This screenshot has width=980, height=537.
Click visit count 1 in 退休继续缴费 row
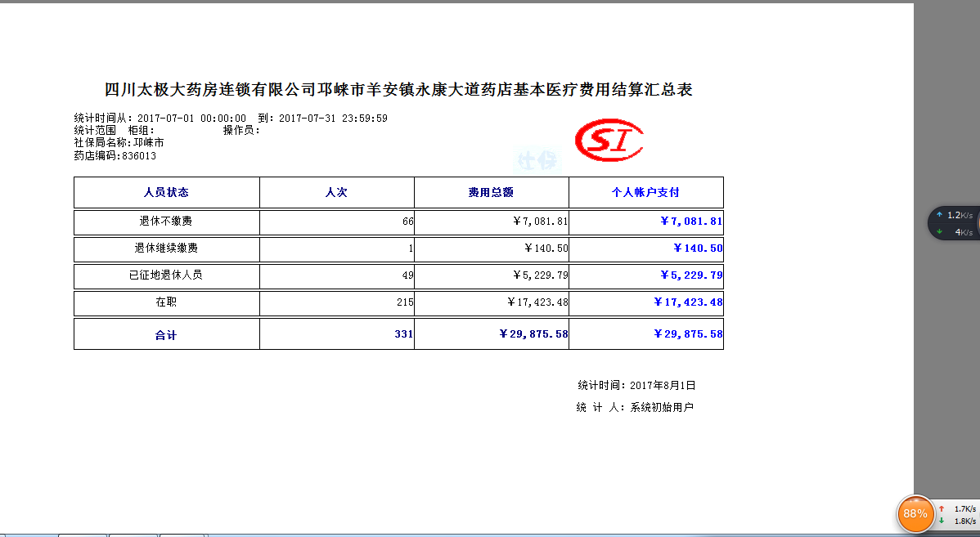click(x=411, y=248)
